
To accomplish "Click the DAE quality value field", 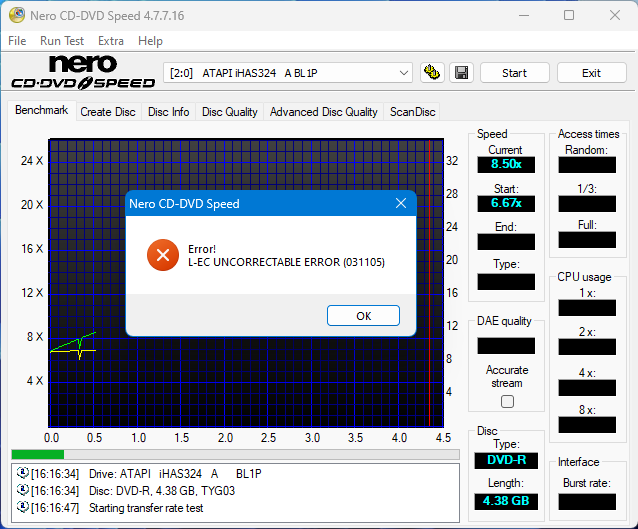I will click(506, 346).
